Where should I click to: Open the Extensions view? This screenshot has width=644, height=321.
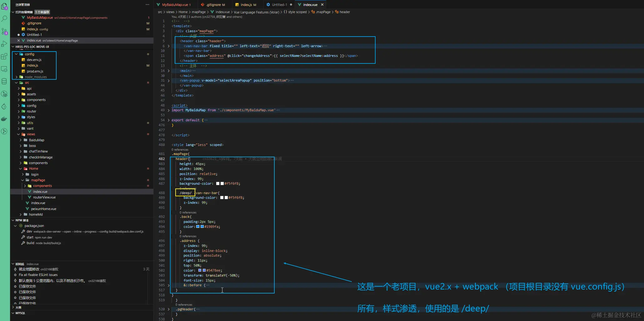(4, 57)
